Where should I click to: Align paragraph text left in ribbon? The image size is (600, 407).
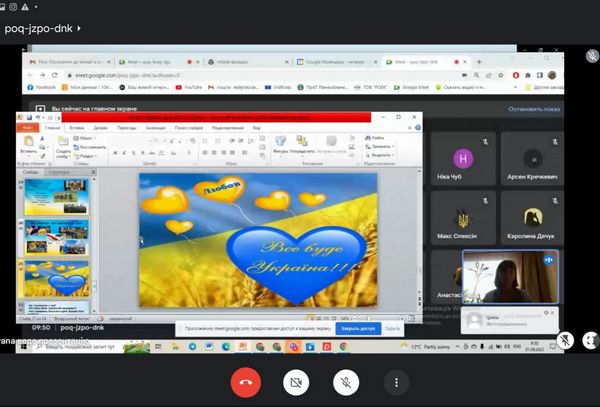coord(205,153)
